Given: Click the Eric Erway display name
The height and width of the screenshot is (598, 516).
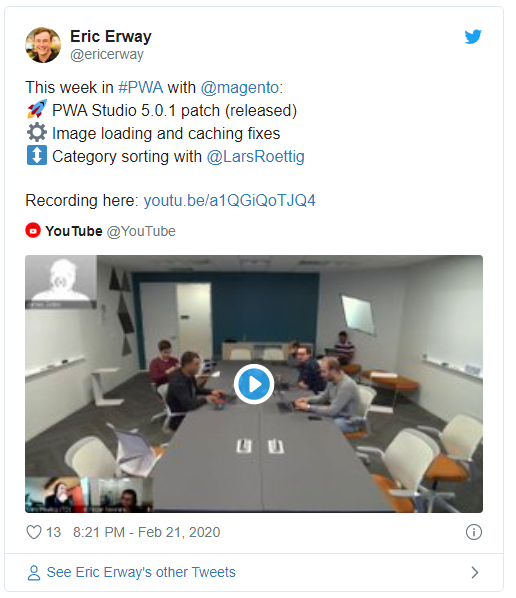Looking at the screenshot, I should tap(111, 37).
